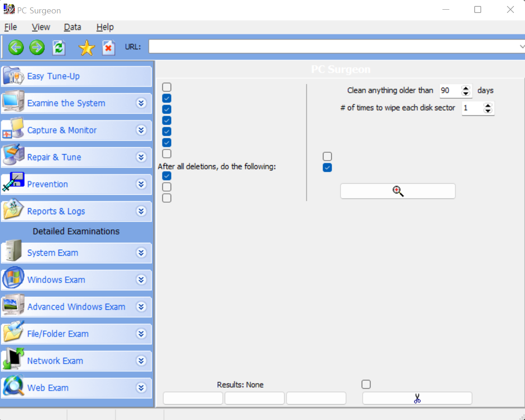525x420 pixels.
Task: Click the days field showing 90
Action: click(x=450, y=90)
